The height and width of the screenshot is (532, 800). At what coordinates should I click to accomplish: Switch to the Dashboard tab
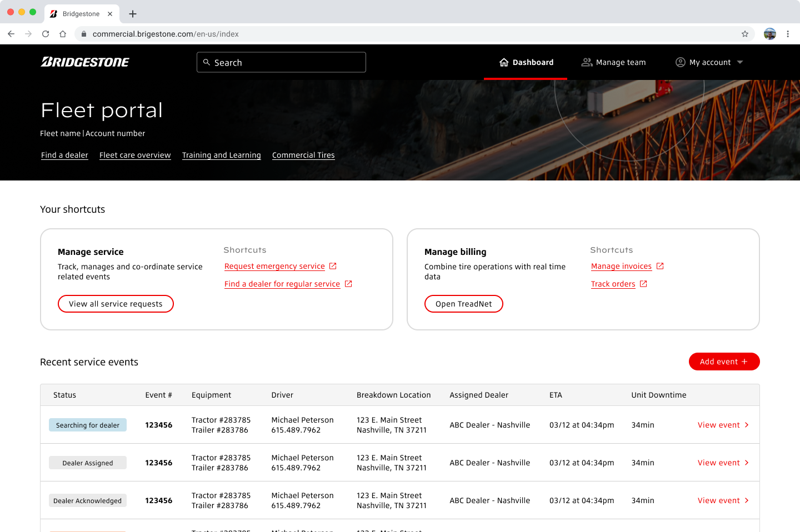click(526, 62)
